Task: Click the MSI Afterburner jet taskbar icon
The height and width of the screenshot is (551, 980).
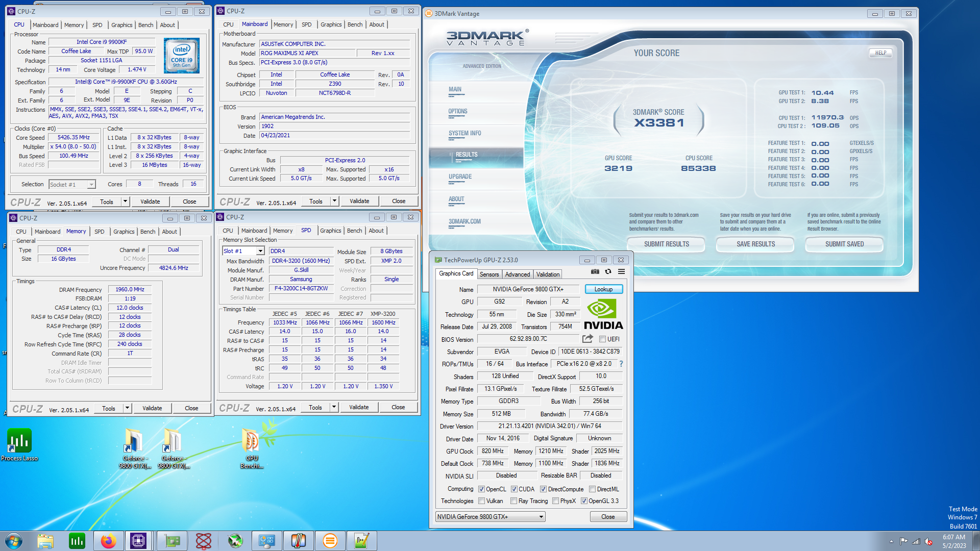Action: 235,541
